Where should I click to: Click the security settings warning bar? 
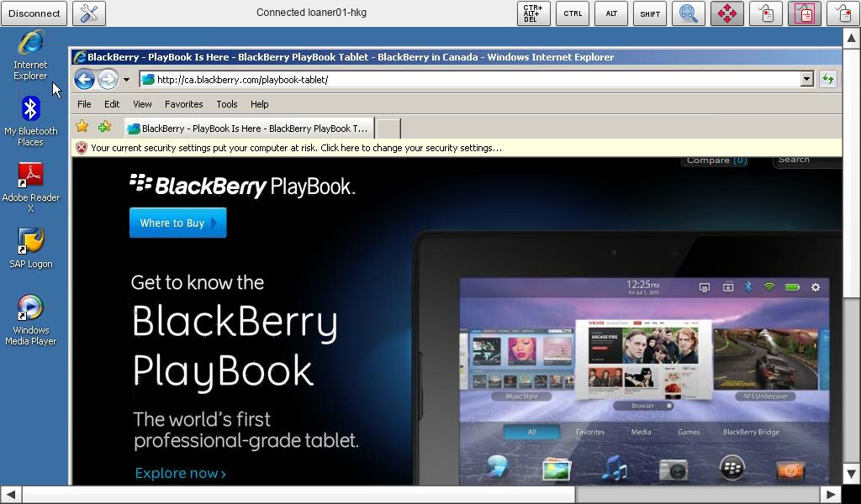tap(296, 148)
